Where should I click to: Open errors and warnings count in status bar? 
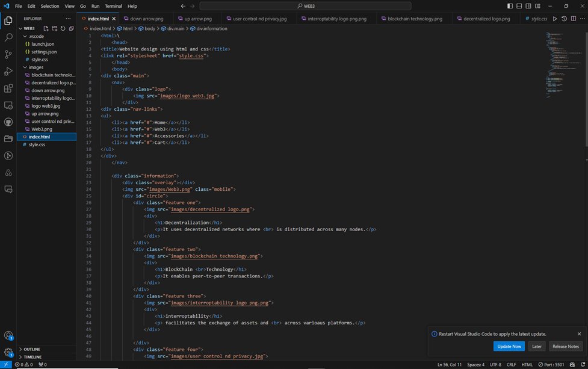pyautogui.click(x=23, y=365)
